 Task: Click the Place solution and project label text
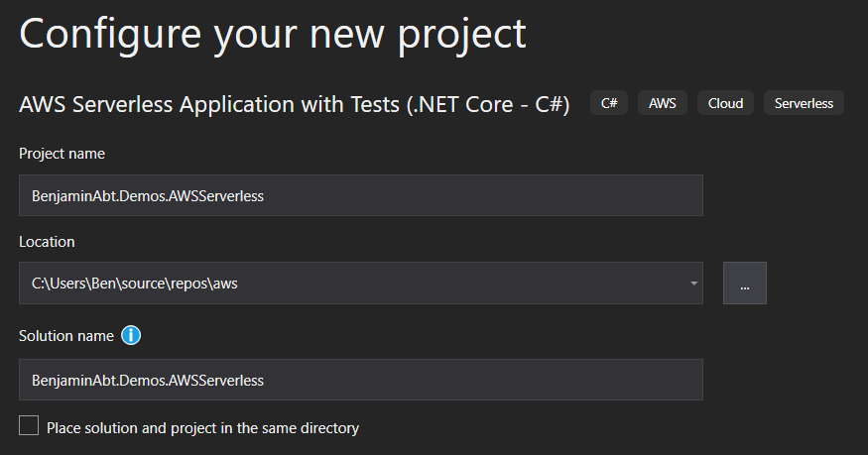[202, 428]
